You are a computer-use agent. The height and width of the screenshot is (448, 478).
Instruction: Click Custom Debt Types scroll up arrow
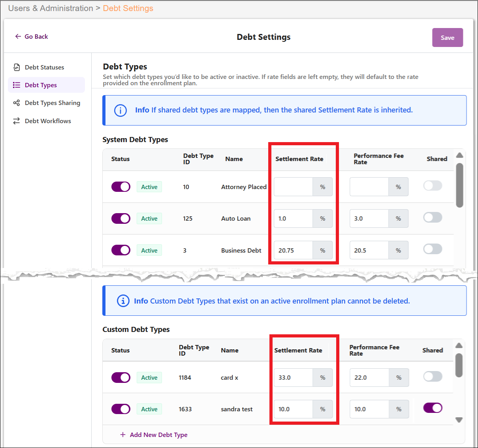pyautogui.click(x=459, y=345)
